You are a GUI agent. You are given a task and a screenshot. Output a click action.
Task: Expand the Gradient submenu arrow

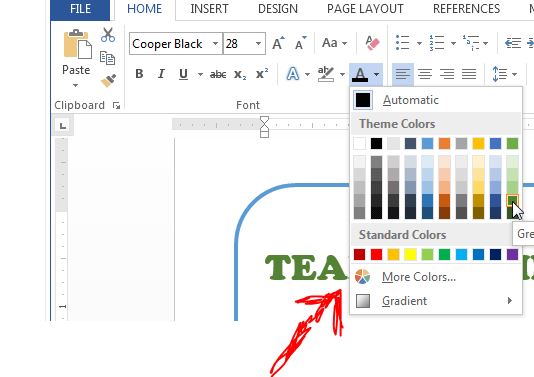[509, 301]
